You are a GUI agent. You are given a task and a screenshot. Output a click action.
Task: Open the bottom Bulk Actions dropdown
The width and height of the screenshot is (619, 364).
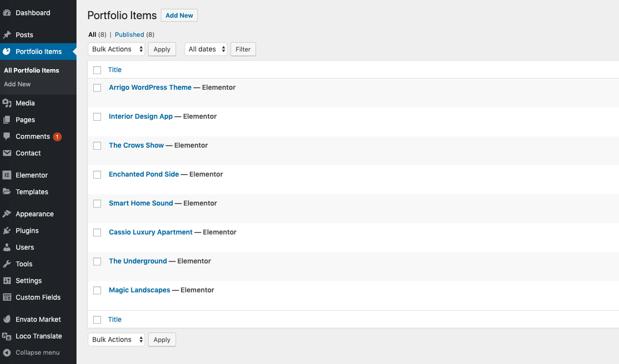click(116, 339)
